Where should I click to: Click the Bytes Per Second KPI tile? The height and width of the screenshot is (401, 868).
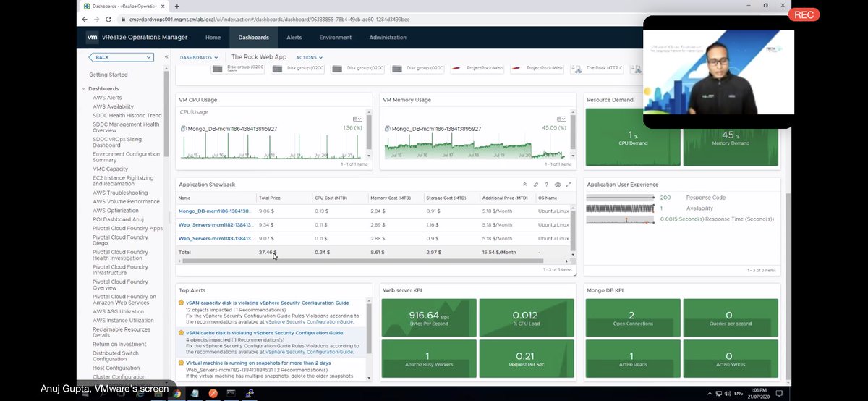pyautogui.click(x=430, y=318)
